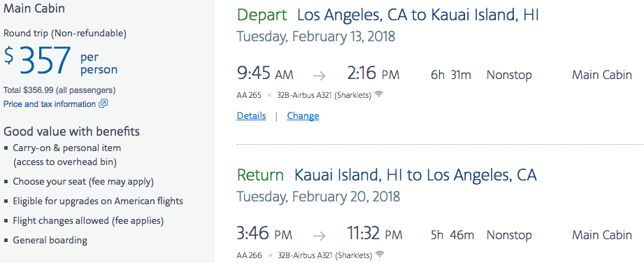Click the Wi-Fi icon on flight AA 265

[379, 94]
